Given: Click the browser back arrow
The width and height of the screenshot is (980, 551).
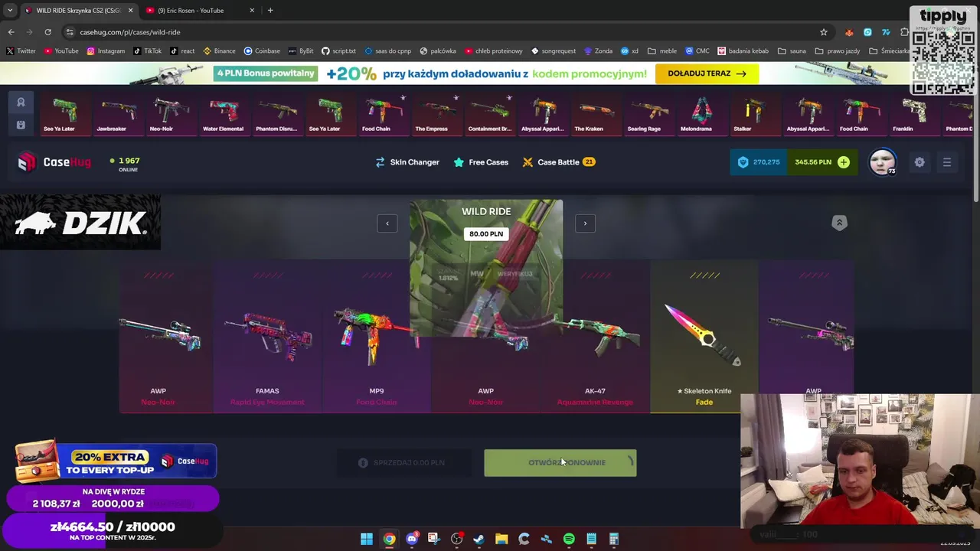Looking at the screenshot, I should [x=11, y=32].
